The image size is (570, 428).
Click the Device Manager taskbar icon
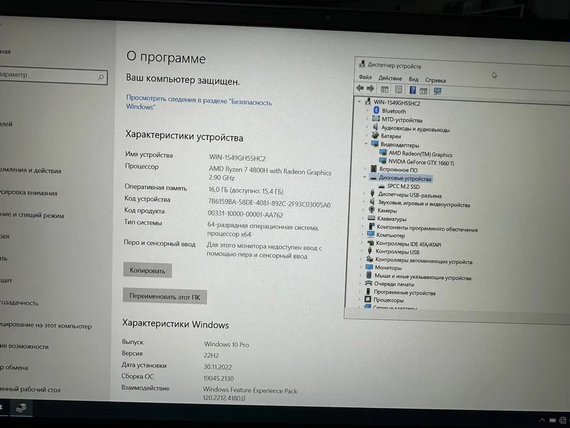point(21,408)
